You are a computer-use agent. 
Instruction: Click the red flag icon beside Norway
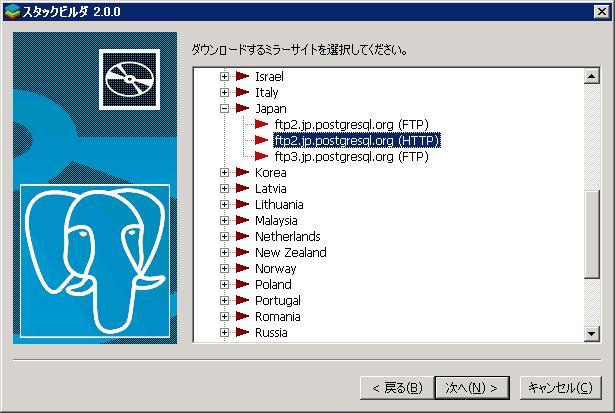coord(242,268)
